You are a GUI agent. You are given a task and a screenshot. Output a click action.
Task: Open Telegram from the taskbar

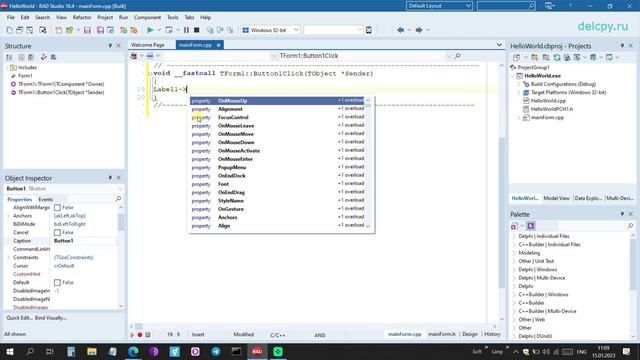(x=216, y=351)
